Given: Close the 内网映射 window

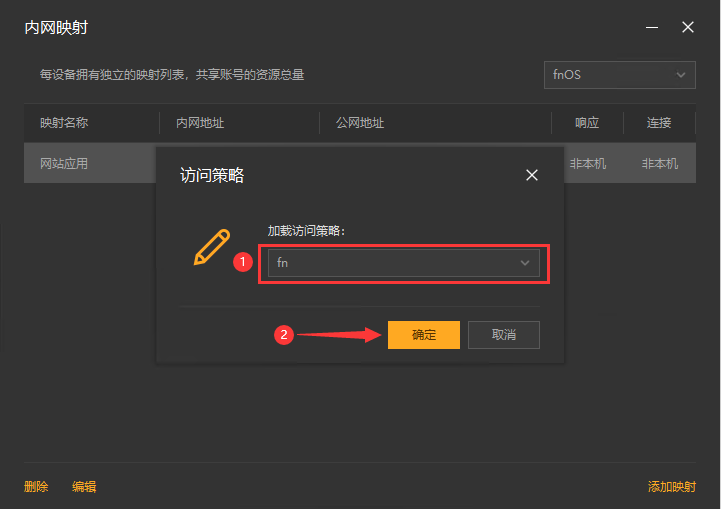Looking at the screenshot, I should pos(688,28).
